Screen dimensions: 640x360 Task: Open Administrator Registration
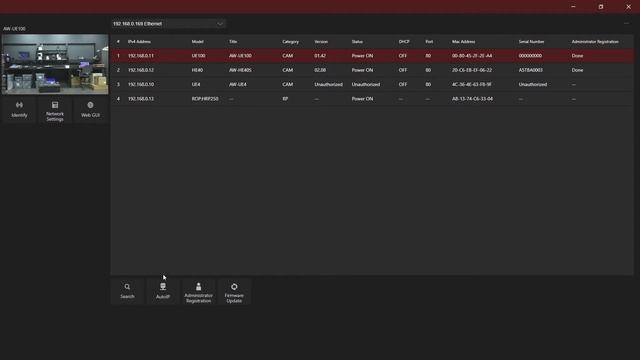pos(198,291)
